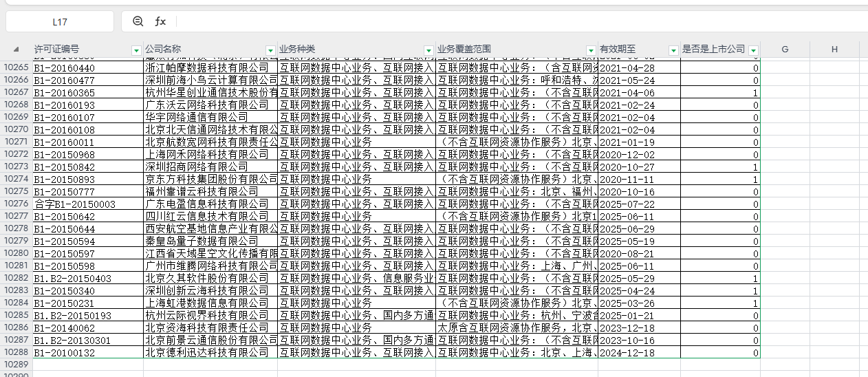
Task: Open filter dropdown for 业务种类 column
Action: pos(429,50)
